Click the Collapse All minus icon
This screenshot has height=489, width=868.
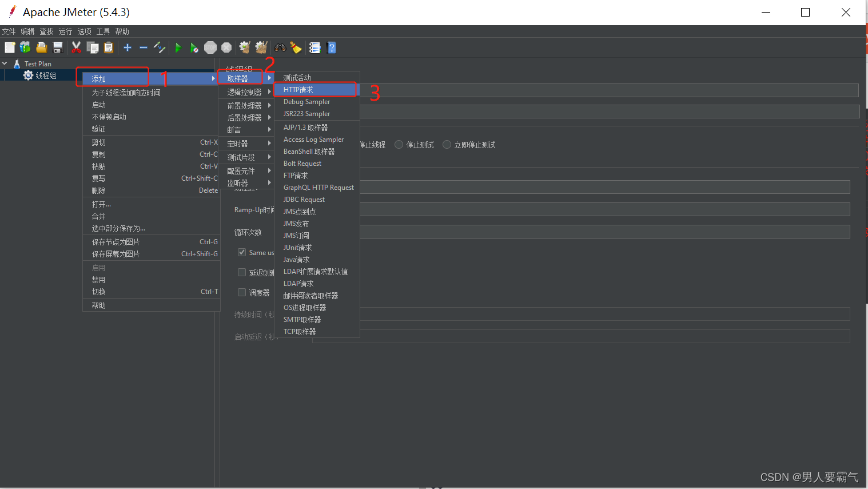(x=144, y=47)
